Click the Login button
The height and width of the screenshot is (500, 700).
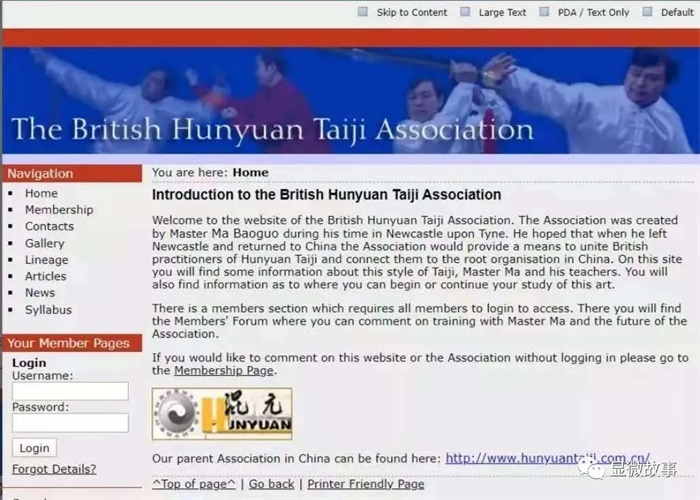(34, 448)
